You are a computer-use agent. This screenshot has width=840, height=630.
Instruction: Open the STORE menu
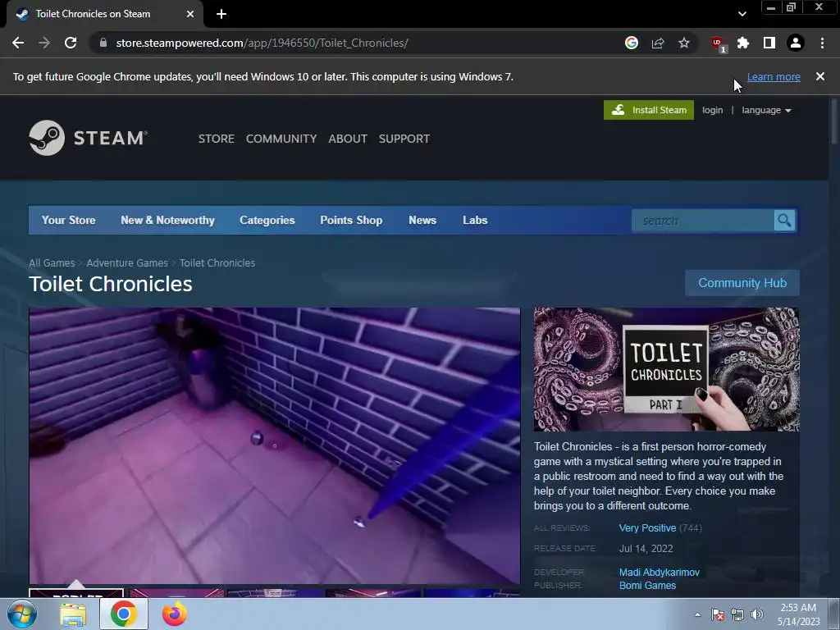(217, 139)
